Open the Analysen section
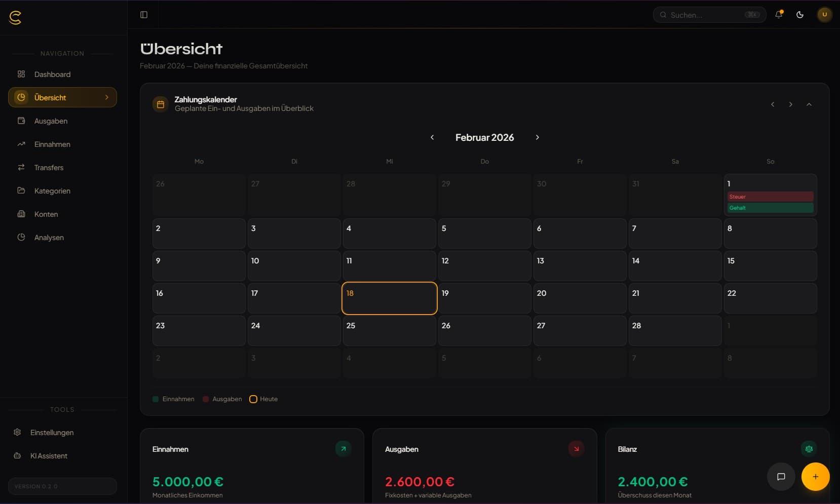This screenshot has width=840, height=504. tap(48, 237)
